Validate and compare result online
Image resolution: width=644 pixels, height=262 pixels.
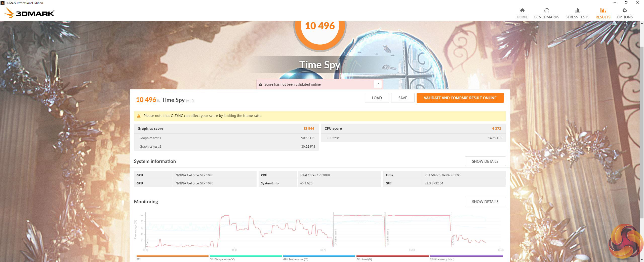[x=460, y=98]
